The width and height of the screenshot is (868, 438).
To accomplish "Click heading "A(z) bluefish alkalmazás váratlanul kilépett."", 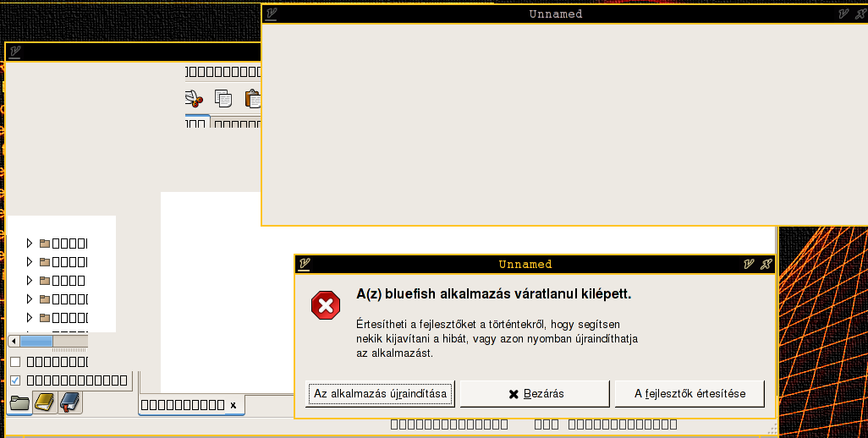I will (494, 294).
